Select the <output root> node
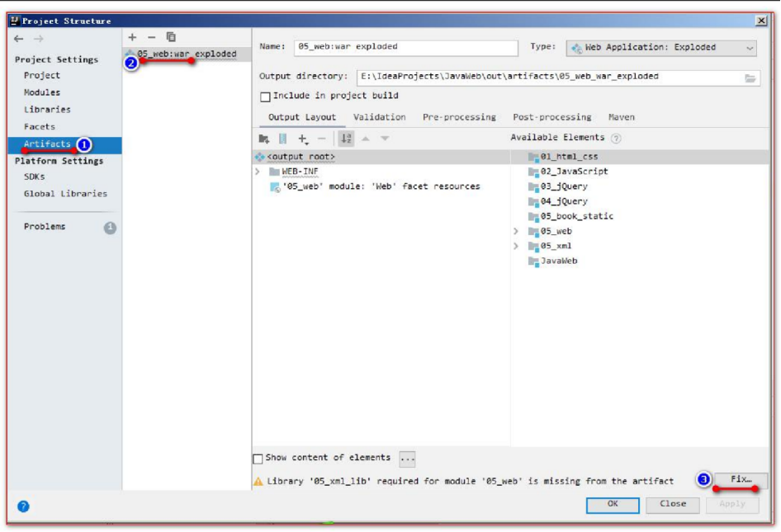The width and height of the screenshot is (781, 532). pos(301,157)
